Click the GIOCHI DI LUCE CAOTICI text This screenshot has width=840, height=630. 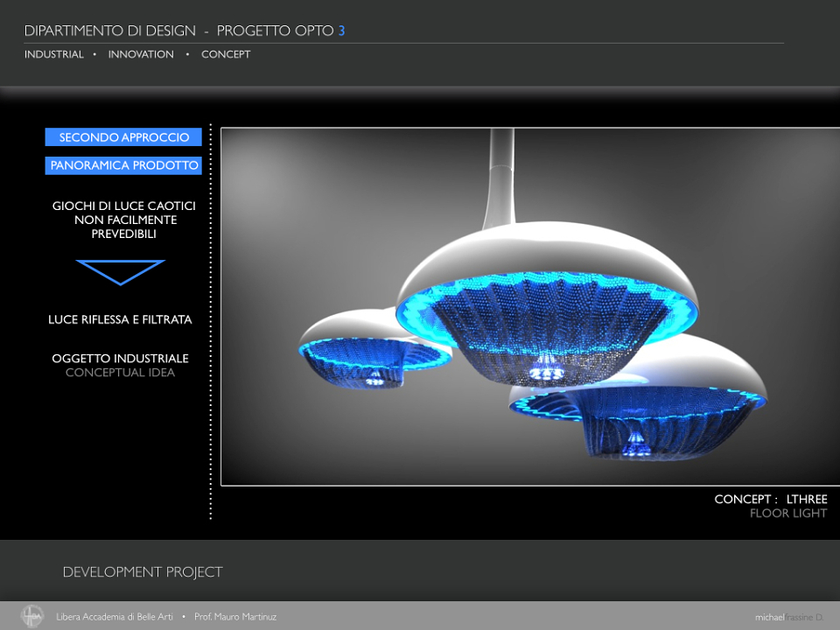(123, 206)
